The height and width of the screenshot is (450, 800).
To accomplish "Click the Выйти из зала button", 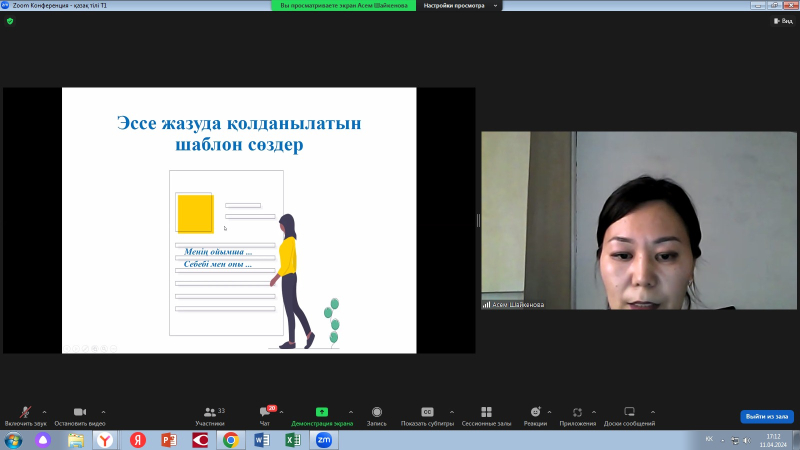I will pos(766,416).
